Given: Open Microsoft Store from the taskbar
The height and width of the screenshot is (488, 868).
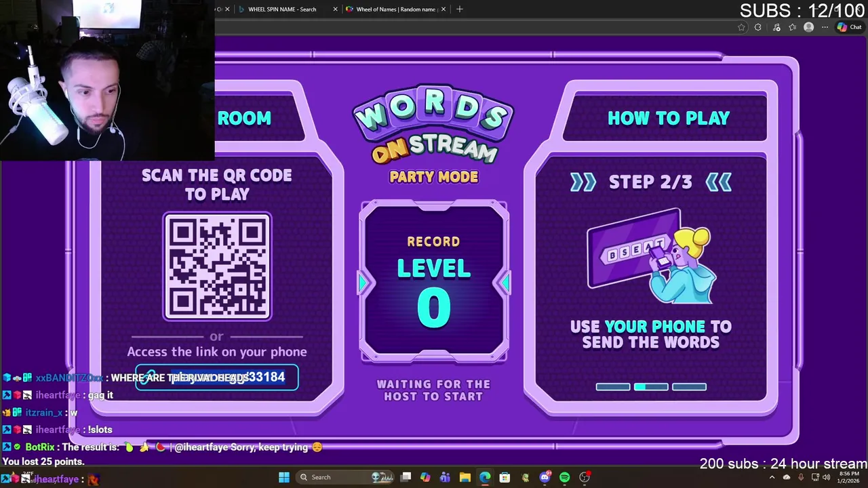Looking at the screenshot, I should click(505, 477).
